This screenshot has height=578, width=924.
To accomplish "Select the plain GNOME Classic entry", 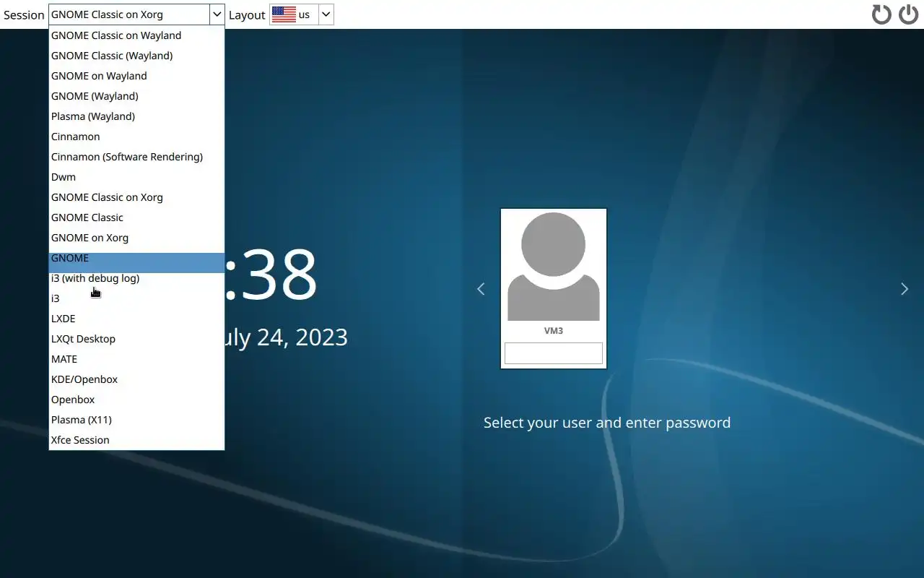I will [x=136, y=217].
